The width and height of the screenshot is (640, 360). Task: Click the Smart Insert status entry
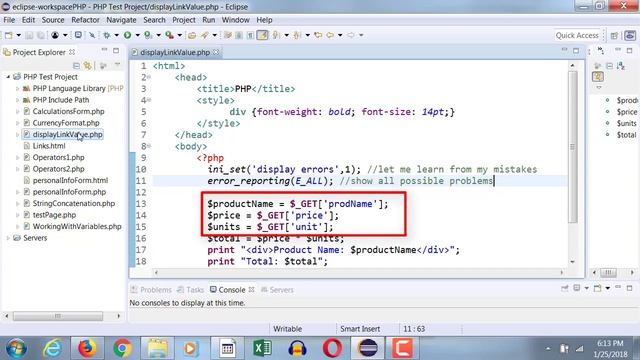tap(360, 329)
